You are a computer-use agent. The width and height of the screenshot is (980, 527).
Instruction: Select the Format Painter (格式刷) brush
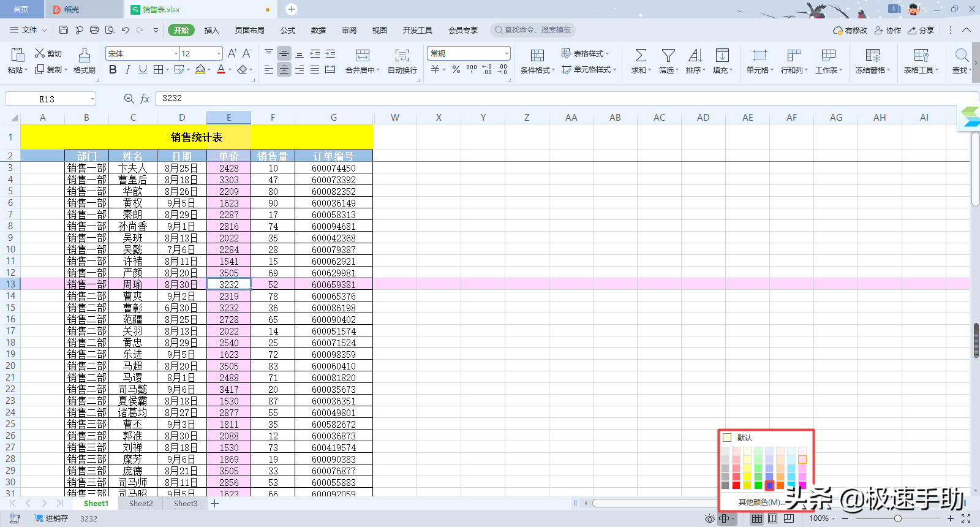coord(85,55)
